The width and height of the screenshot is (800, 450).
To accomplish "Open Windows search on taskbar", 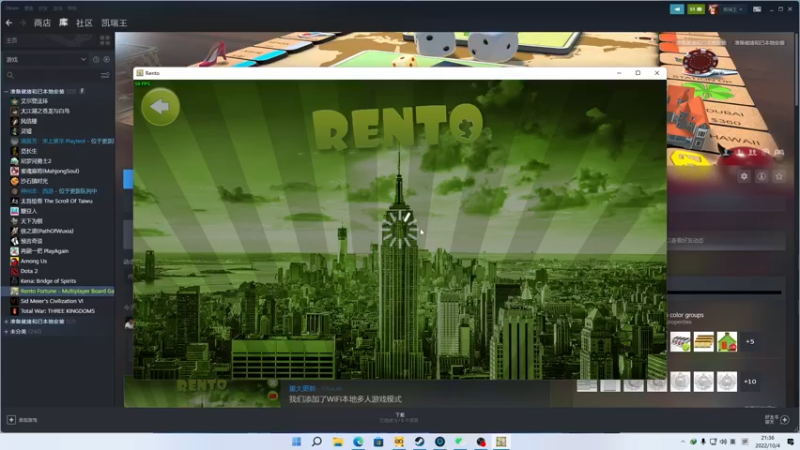I will coord(317,441).
